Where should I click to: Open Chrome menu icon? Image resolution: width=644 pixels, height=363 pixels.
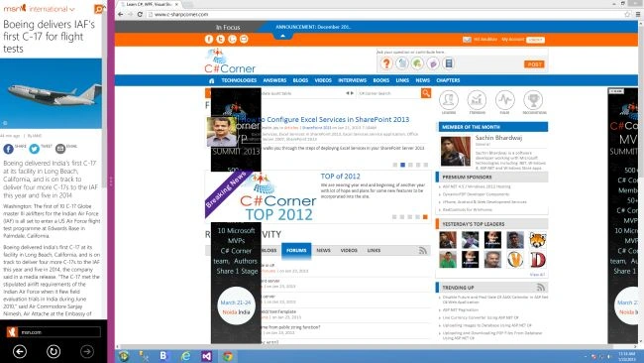tap(638, 15)
